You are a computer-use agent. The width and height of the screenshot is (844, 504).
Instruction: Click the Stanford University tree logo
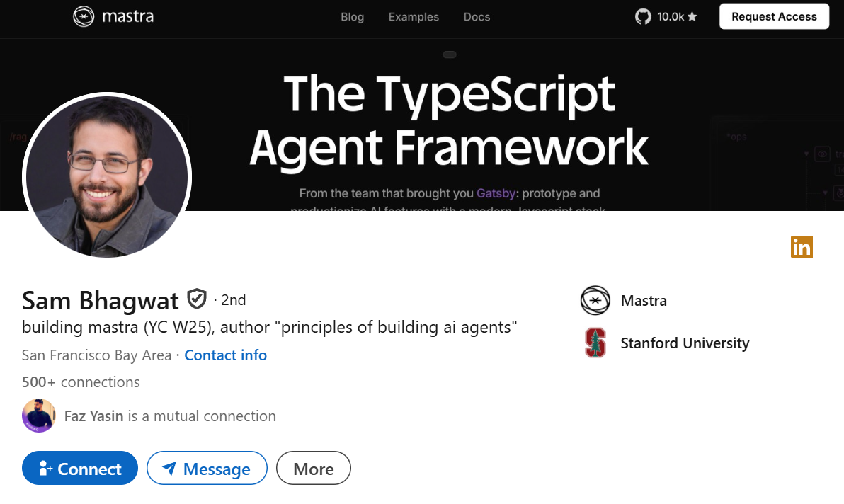[x=595, y=343]
